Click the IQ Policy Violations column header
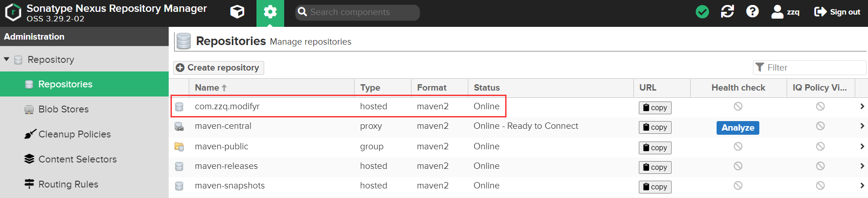Viewport: 868px width, 198px height. point(821,88)
